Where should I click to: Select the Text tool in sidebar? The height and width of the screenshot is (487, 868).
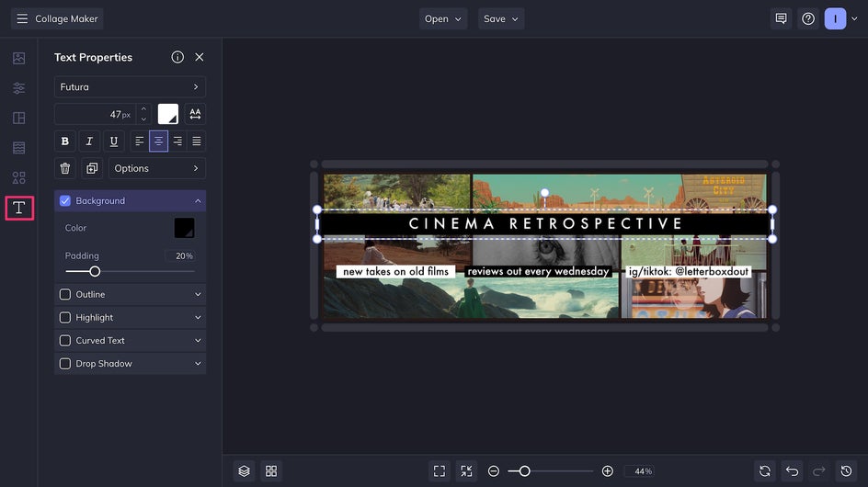18,208
